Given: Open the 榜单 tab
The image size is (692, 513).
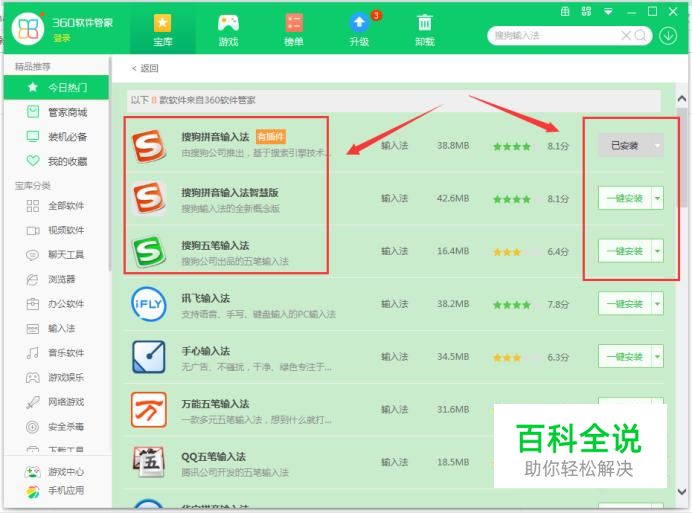Looking at the screenshot, I should pos(293,30).
